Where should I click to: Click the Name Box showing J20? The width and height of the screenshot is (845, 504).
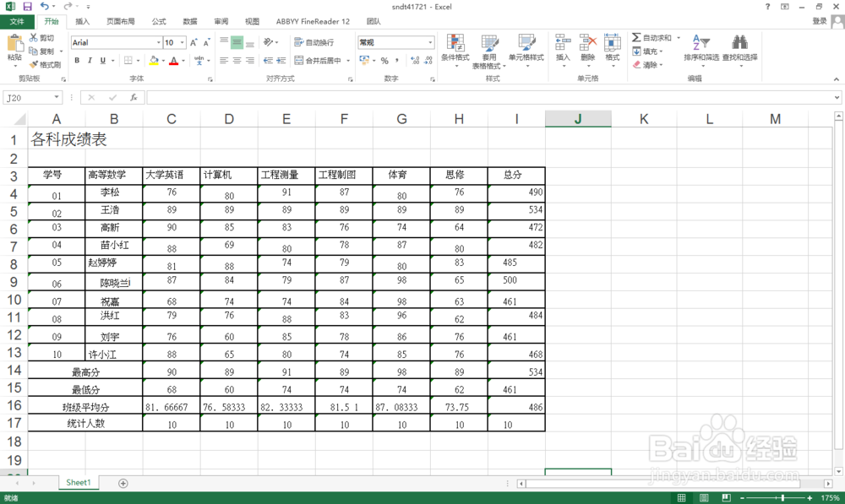tap(32, 97)
